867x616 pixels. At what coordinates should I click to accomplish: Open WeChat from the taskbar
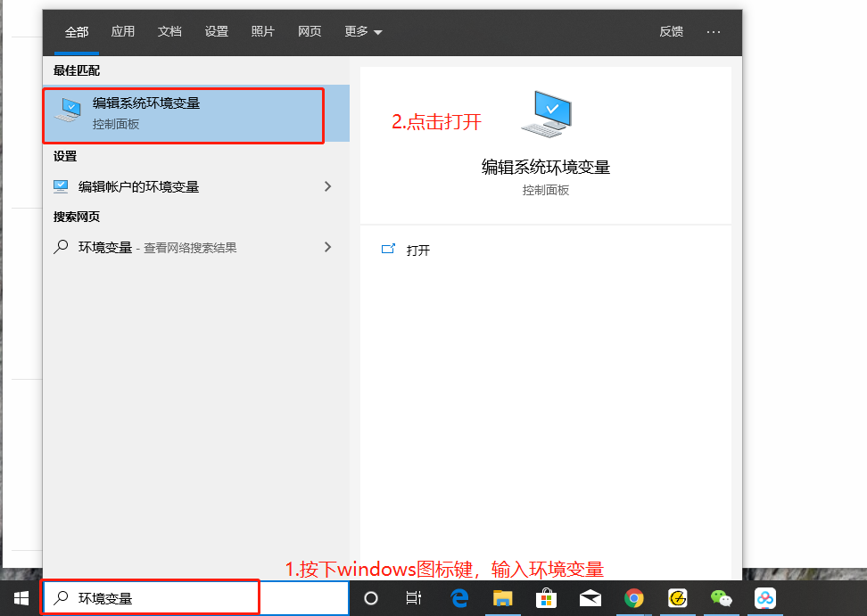tap(722, 598)
